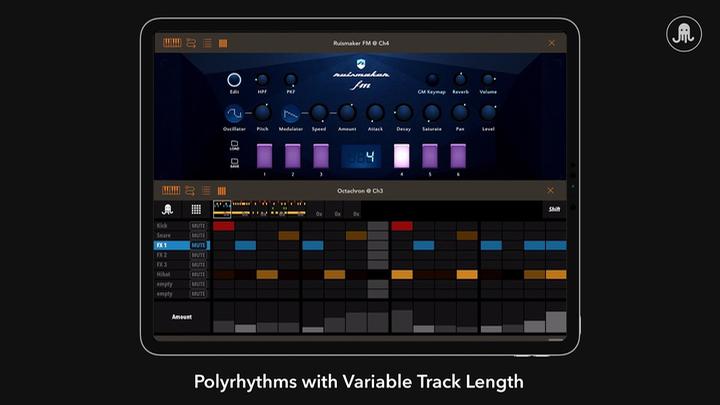Screen dimensions: 720x405
Task: Click the Pitch knob
Action: [x=262, y=113]
